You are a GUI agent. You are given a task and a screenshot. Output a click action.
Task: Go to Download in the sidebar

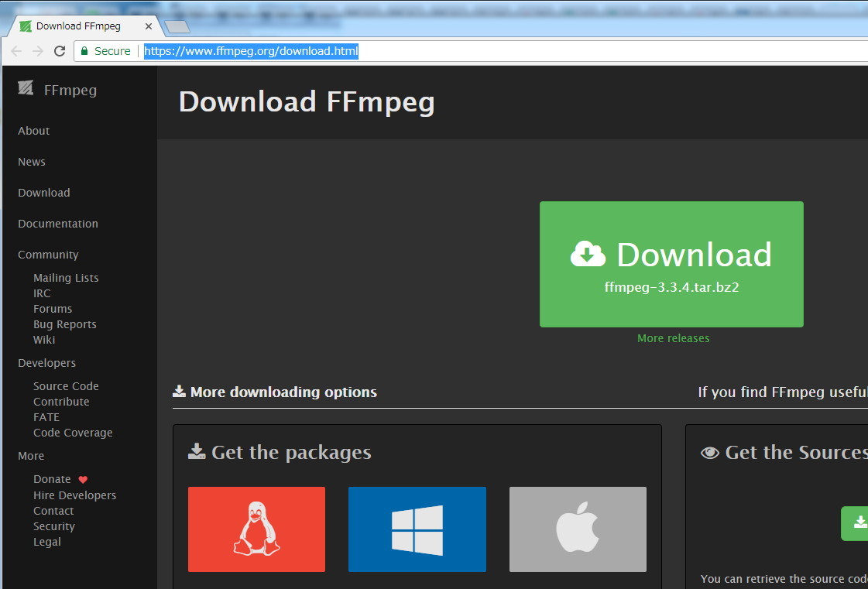point(43,193)
